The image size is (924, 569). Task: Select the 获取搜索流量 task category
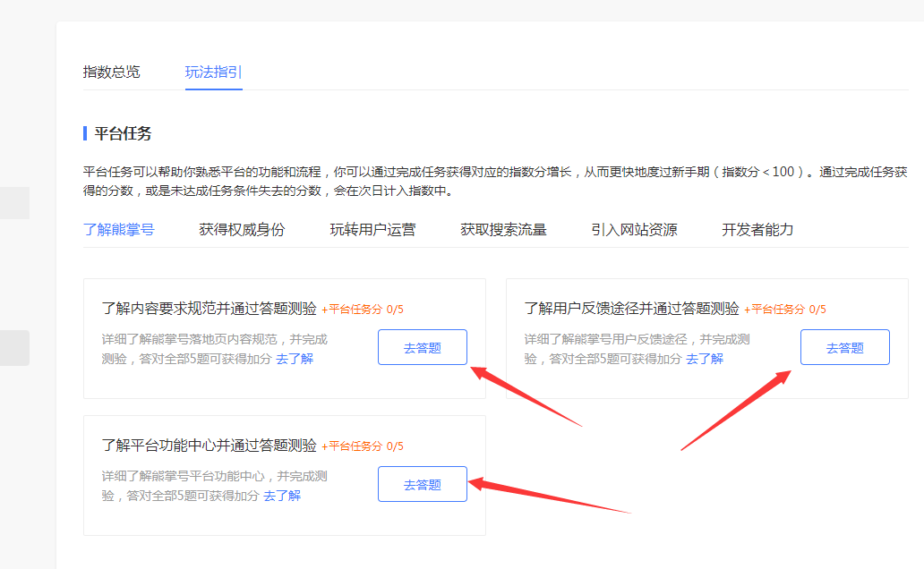[x=503, y=230]
